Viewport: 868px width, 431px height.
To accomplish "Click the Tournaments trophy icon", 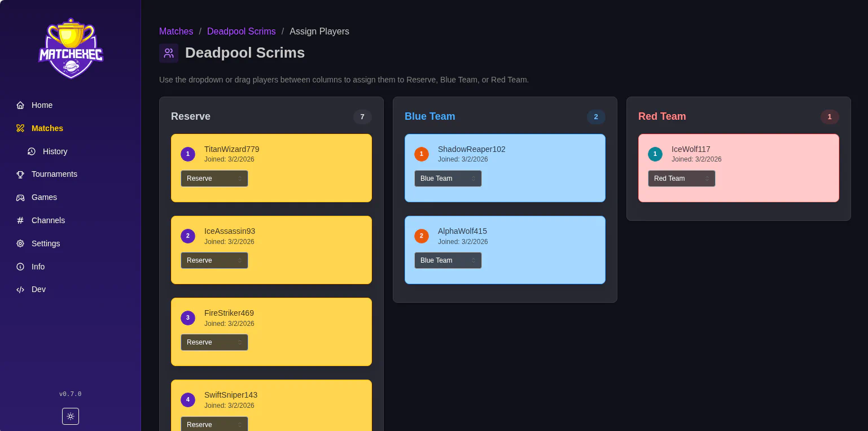I will click(x=20, y=174).
